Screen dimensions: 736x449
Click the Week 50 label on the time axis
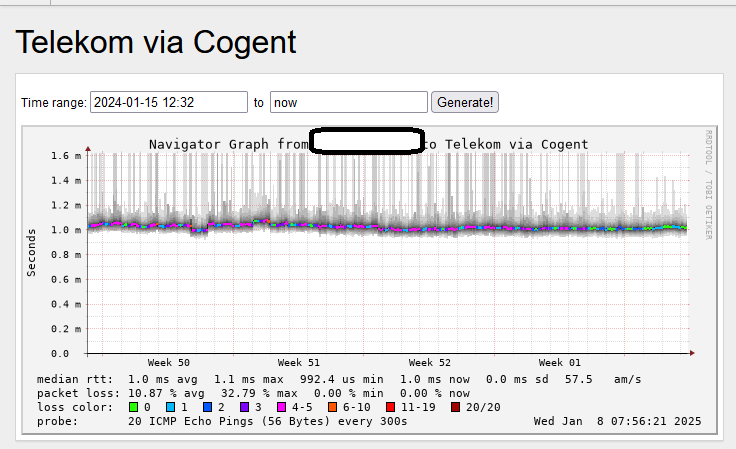169,363
